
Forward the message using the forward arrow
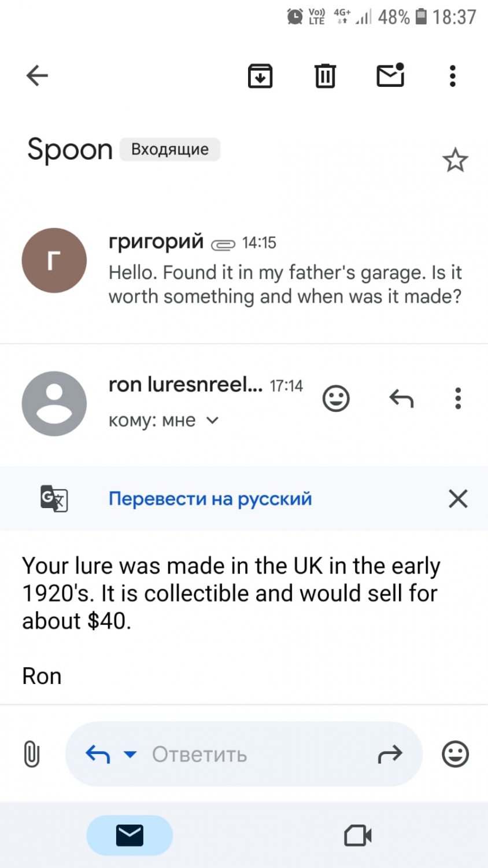[x=390, y=755]
